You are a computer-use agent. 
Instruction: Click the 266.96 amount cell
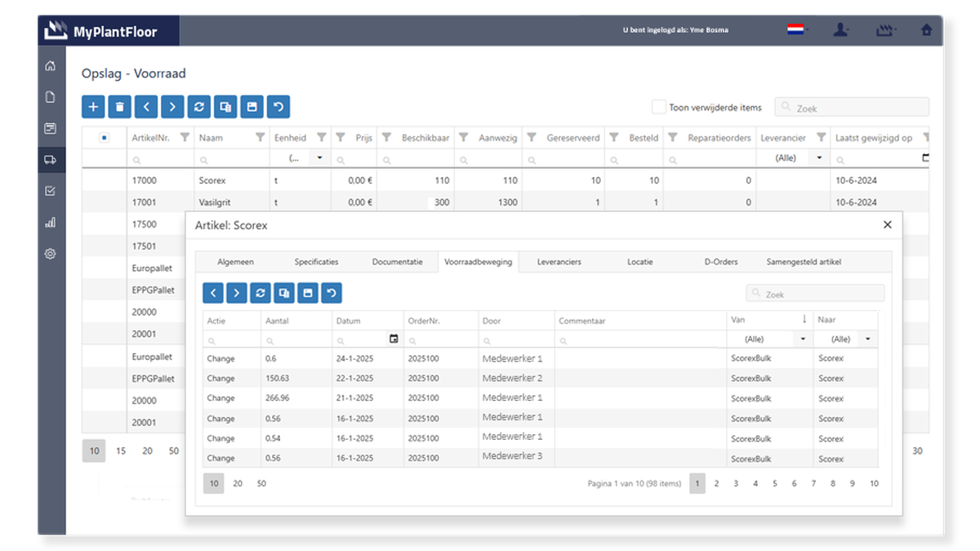(x=296, y=398)
